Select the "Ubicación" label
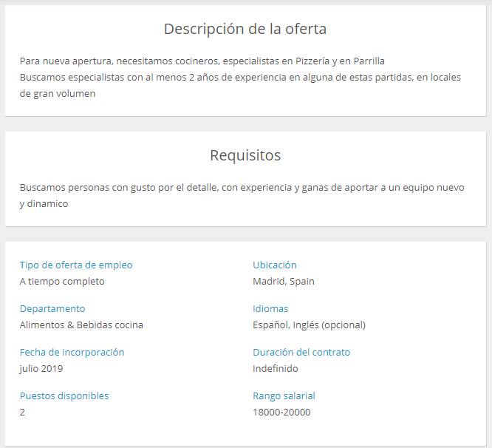 275,265
